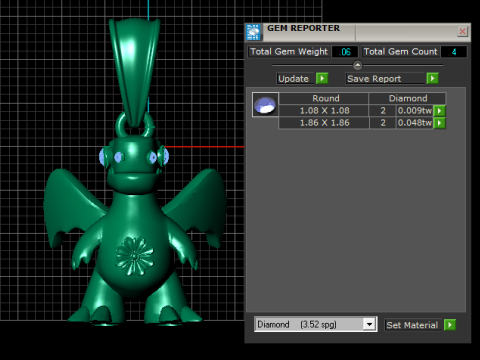Click the quantity 2 in 1.86 row
The height and width of the screenshot is (360, 480).
(383, 123)
